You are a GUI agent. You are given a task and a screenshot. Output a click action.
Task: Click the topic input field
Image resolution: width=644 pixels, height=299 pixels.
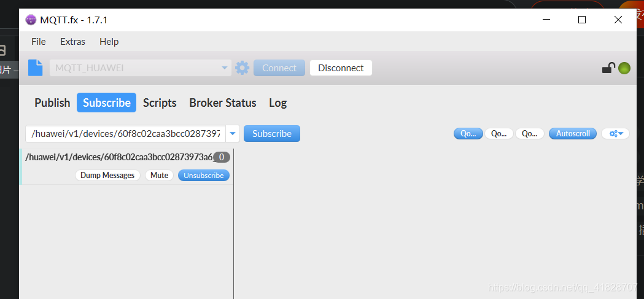click(x=126, y=133)
